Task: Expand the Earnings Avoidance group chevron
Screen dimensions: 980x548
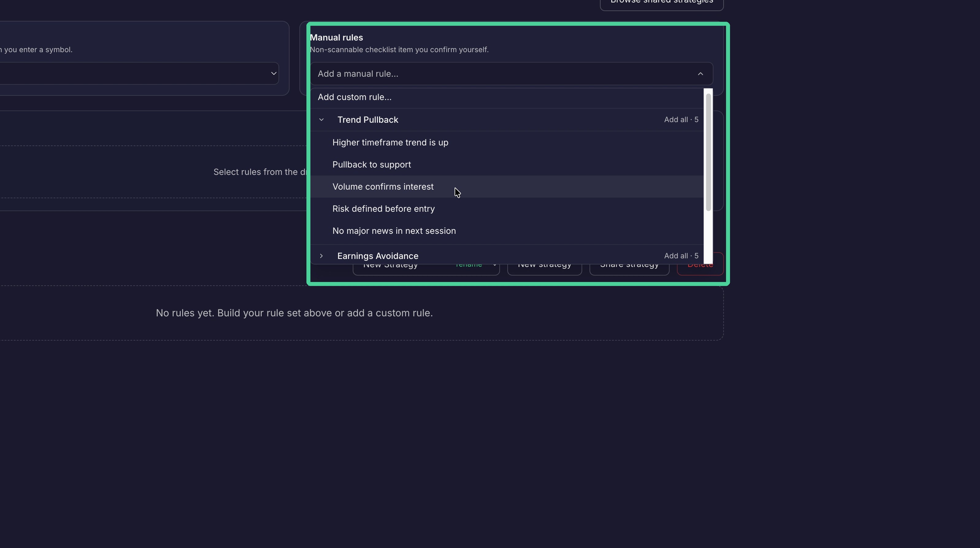Action: [321, 256]
